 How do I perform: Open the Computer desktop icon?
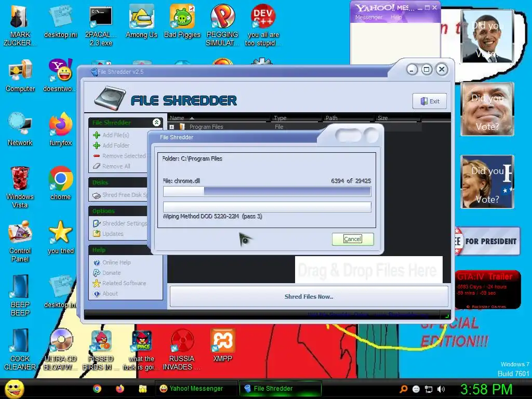click(20, 76)
